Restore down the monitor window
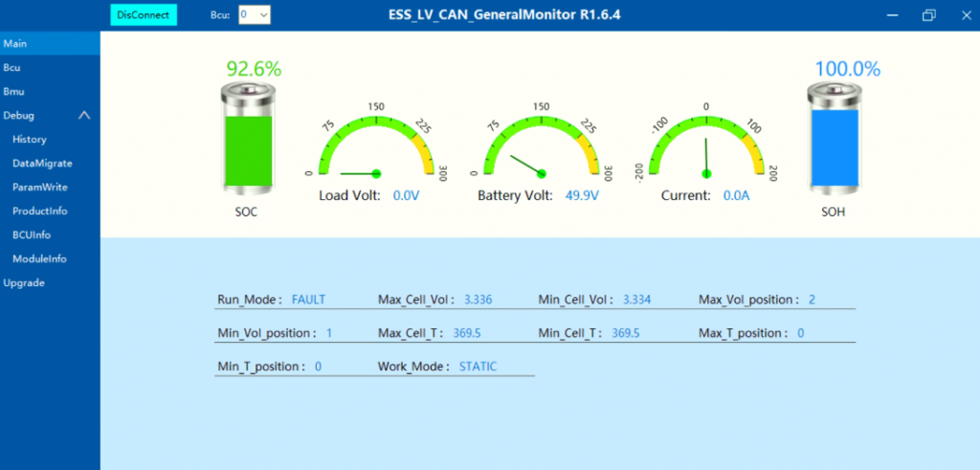 tap(929, 15)
